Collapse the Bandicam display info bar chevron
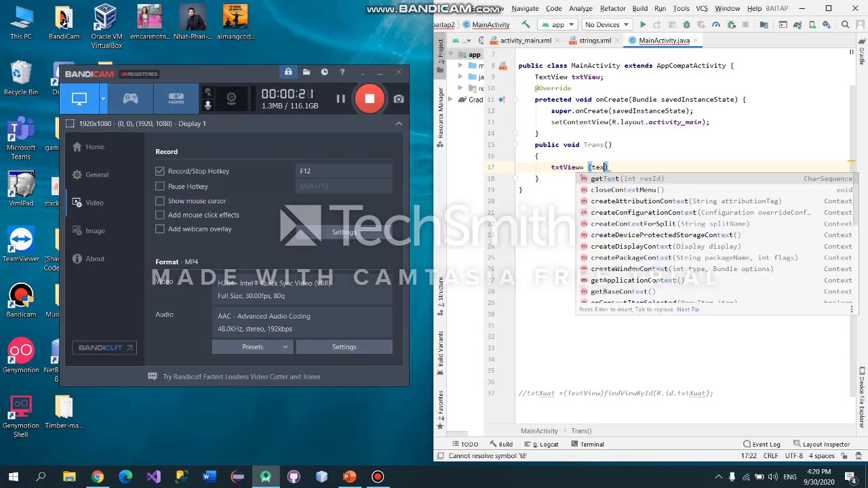868x488 pixels. (399, 123)
